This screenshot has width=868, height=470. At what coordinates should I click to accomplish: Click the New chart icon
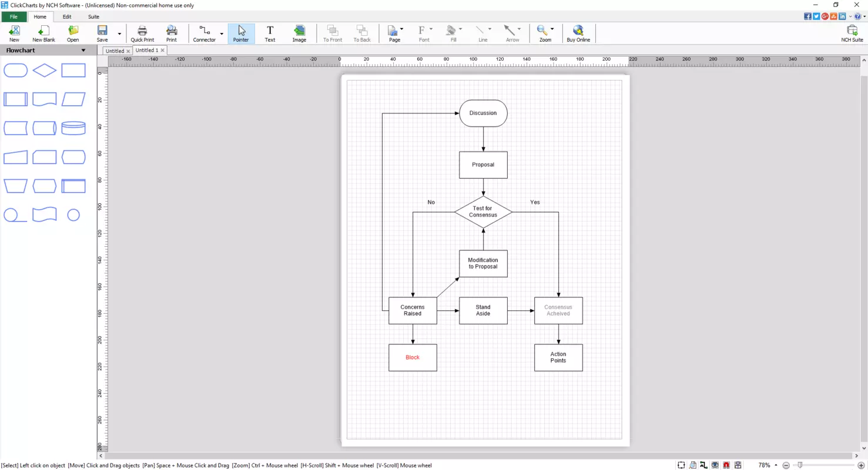pyautogui.click(x=14, y=33)
